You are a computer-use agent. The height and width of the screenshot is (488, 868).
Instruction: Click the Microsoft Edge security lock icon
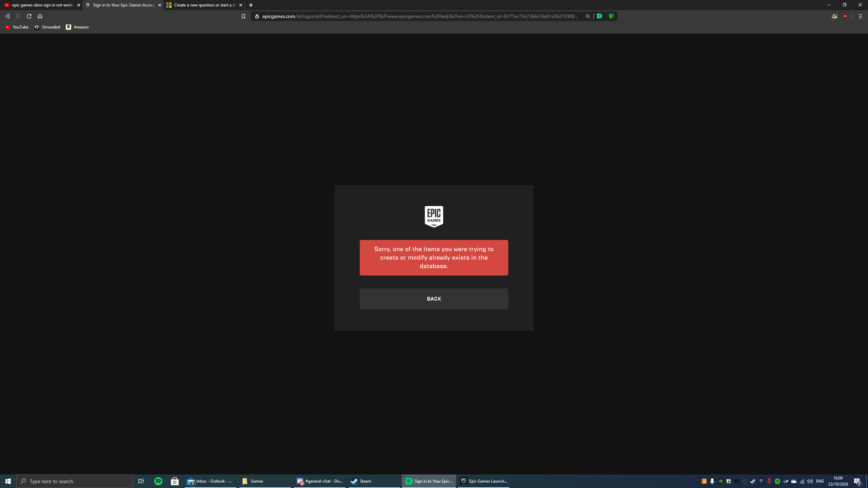[257, 16]
